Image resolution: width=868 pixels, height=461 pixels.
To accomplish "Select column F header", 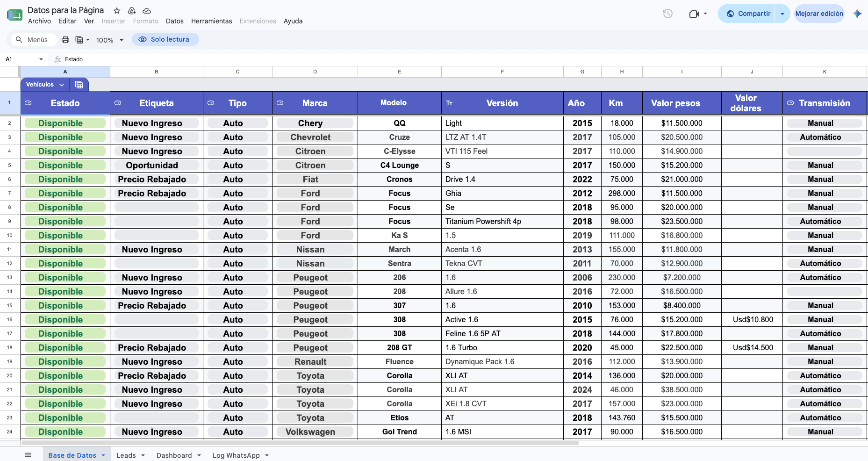I will [502, 72].
